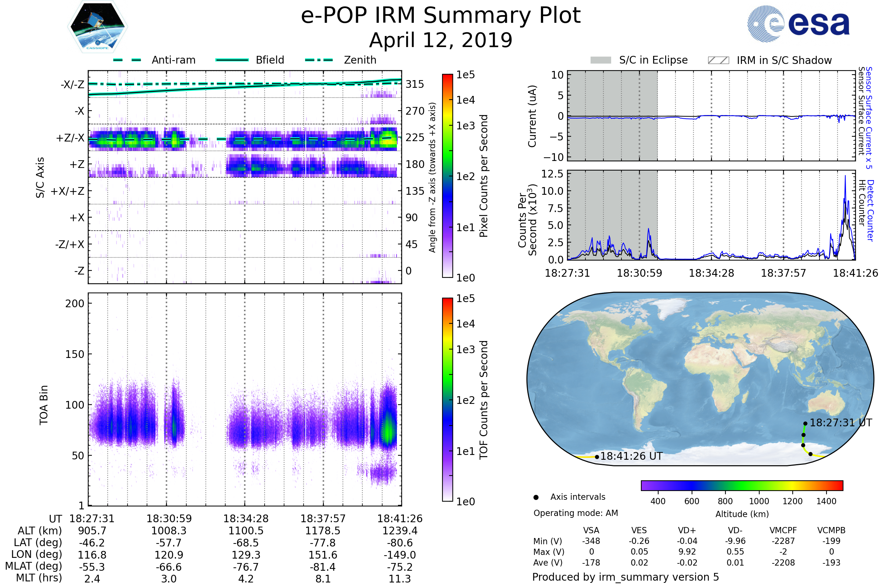Click the S/C in Eclipse gray legend patch

[x=600, y=60]
